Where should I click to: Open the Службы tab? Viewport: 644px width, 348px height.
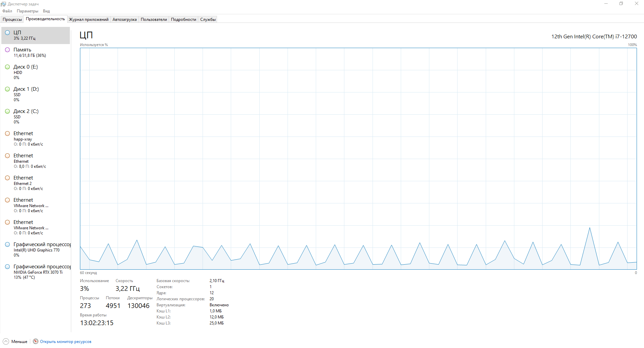pos(208,20)
